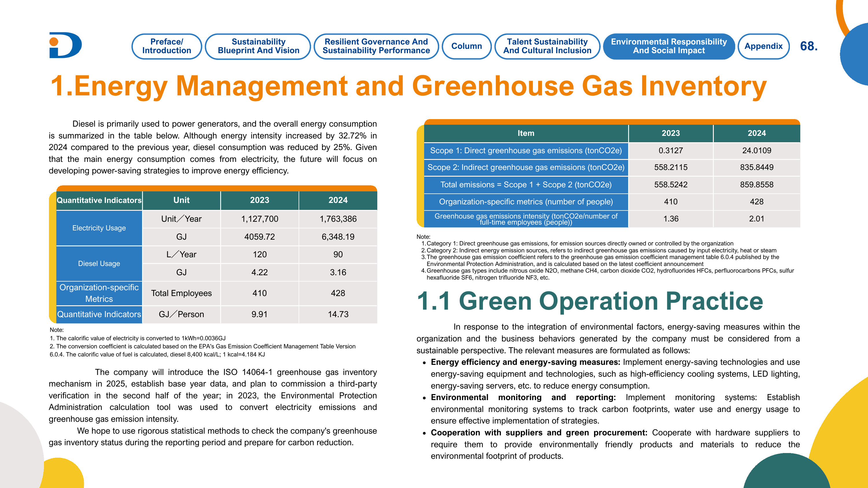Select the 4059.72 GJ cell
This screenshot has width=868, height=488.
click(260, 237)
